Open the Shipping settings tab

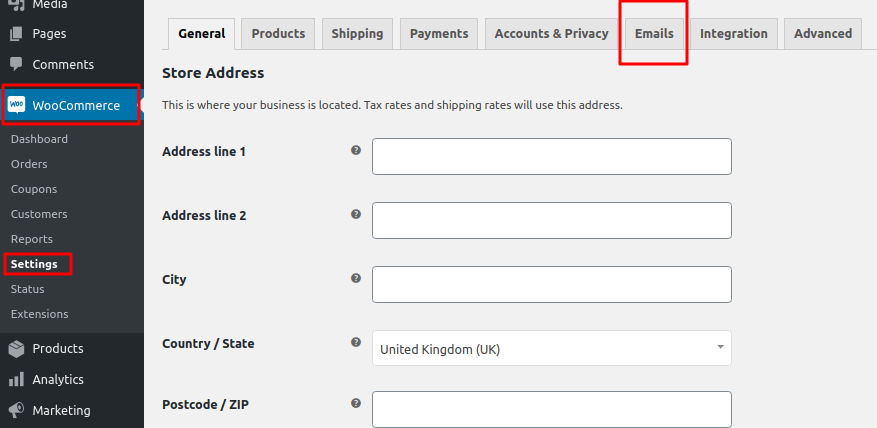point(357,34)
